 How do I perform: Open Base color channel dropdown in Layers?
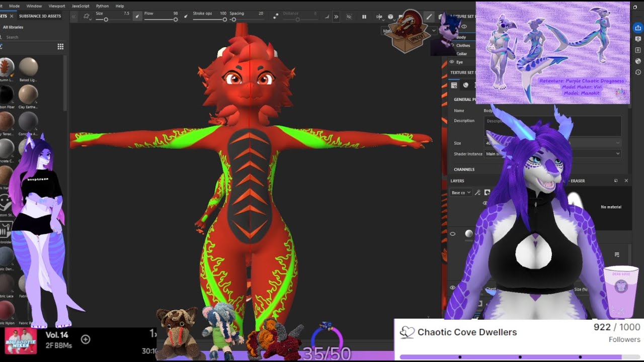coord(461,193)
